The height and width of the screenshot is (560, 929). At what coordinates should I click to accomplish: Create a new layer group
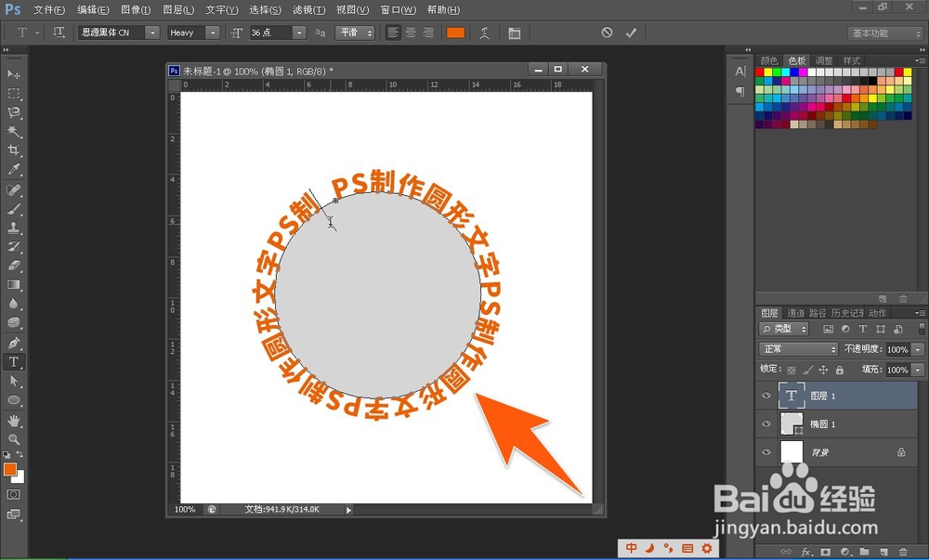point(864,552)
